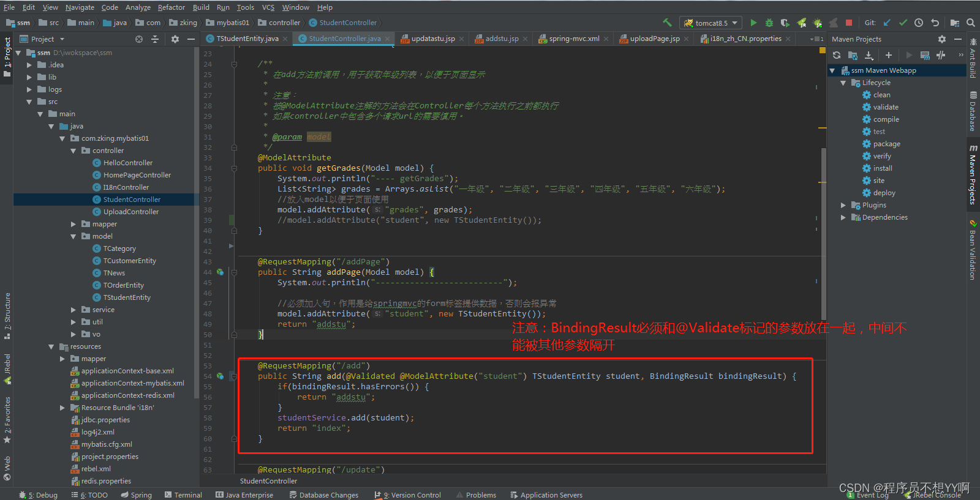Open the Analyze menu

tap(138, 7)
